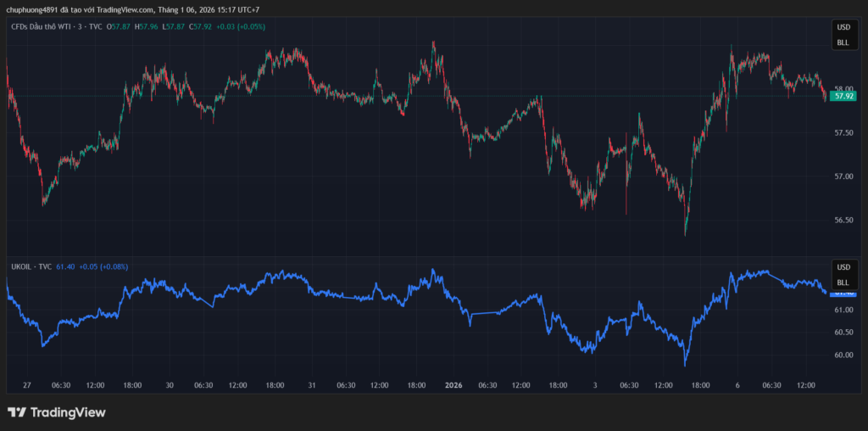Click the TradingView logo icon
The height and width of the screenshot is (431, 868).
pyautogui.click(x=17, y=412)
